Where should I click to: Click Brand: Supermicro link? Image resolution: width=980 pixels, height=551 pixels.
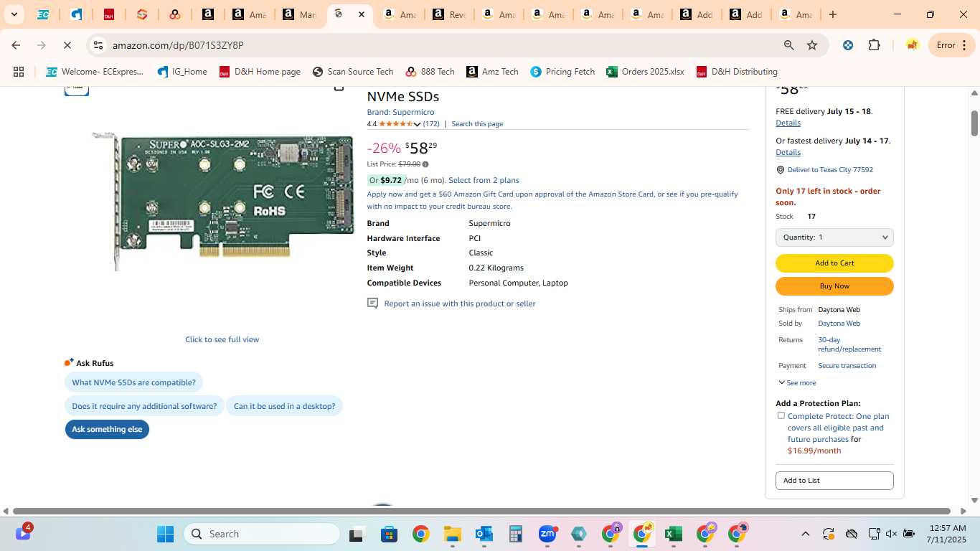coord(400,112)
